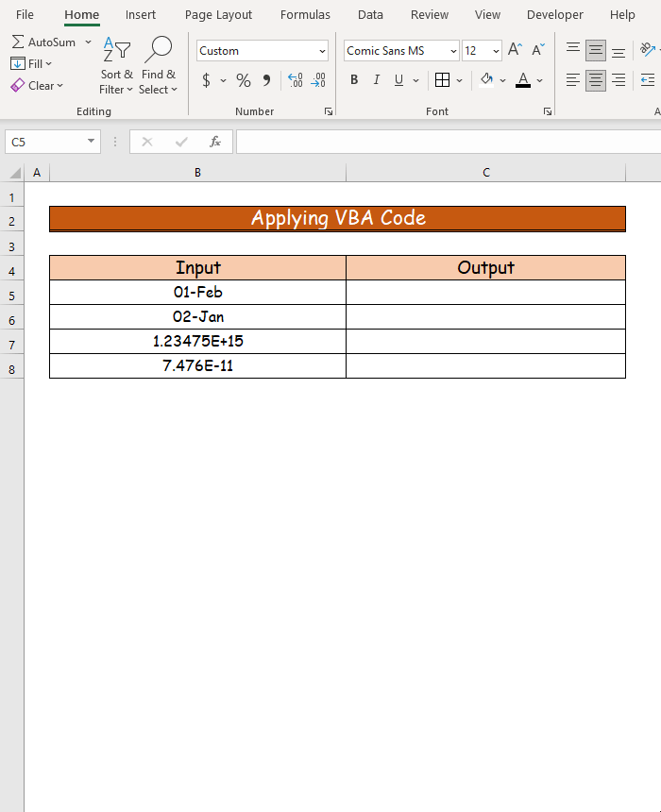Toggle Bold formatting

click(354, 79)
